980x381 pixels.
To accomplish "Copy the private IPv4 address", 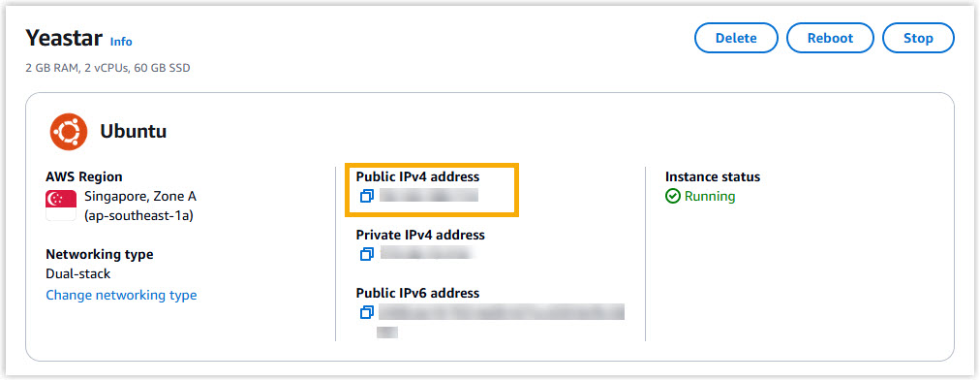I will coord(367,253).
